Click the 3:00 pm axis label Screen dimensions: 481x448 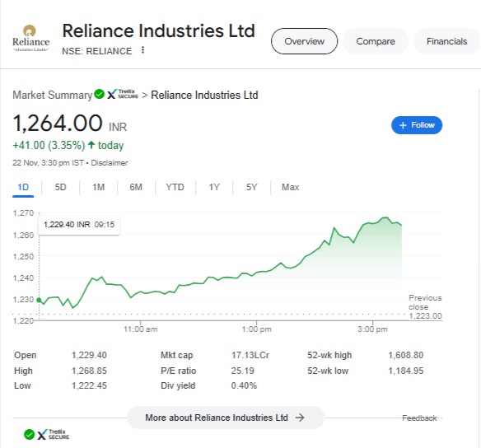click(x=372, y=329)
